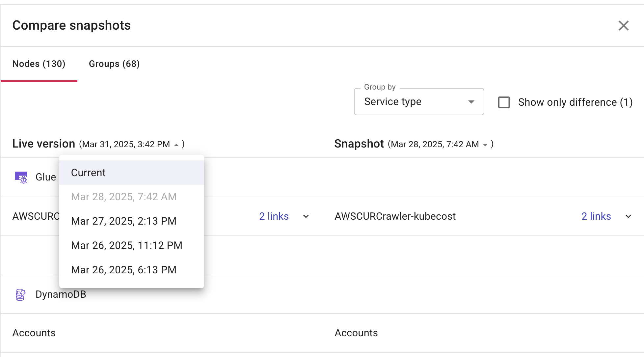Viewport: 644px width, 357px height.
Task: Choose Current from the version menu
Action: coord(88,173)
